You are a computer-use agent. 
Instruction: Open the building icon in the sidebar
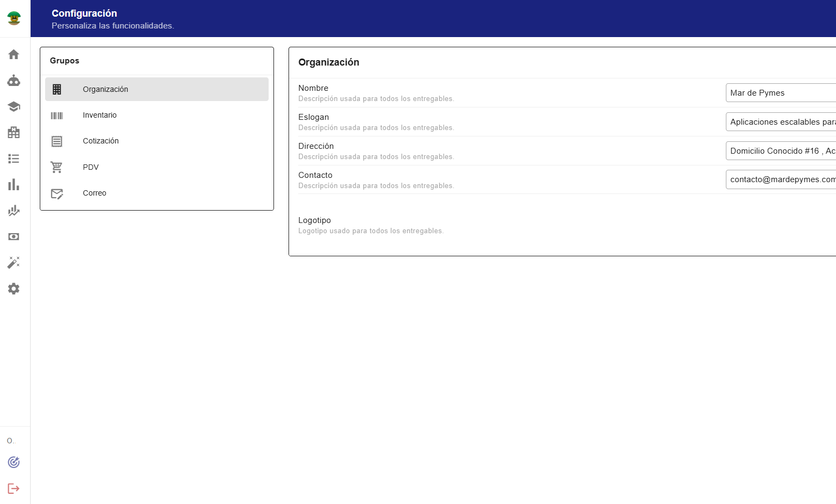coord(14,132)
